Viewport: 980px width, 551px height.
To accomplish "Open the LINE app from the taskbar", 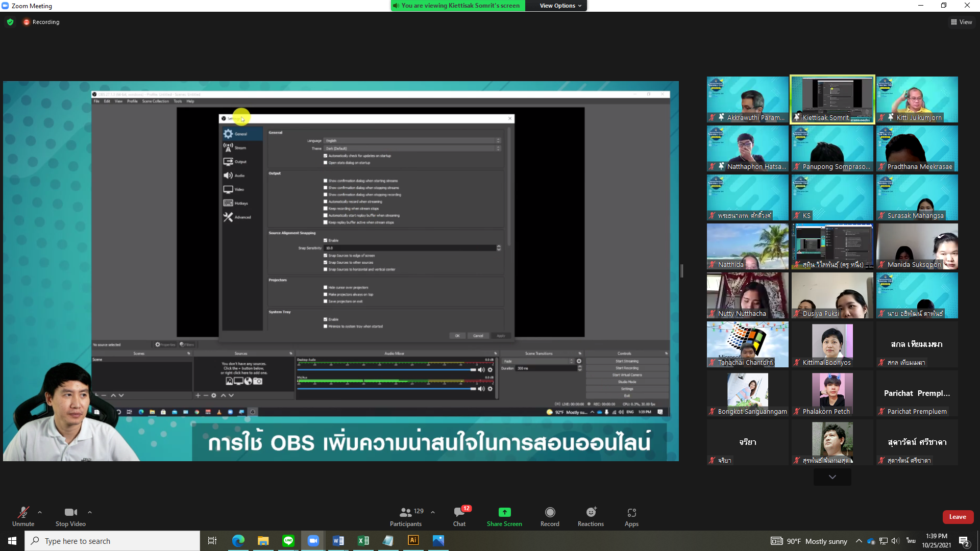I will pos(288,541).
